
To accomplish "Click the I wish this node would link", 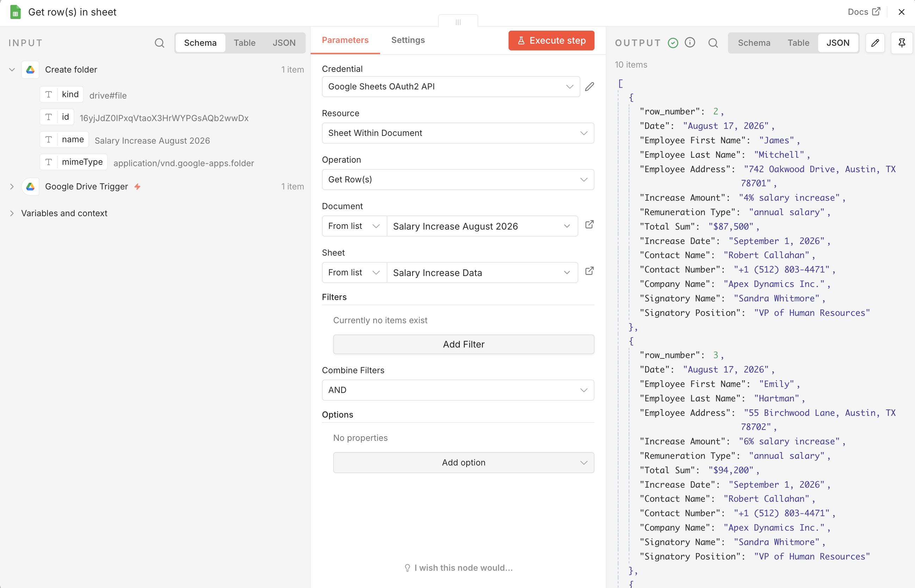I will (x=463, y=568).
